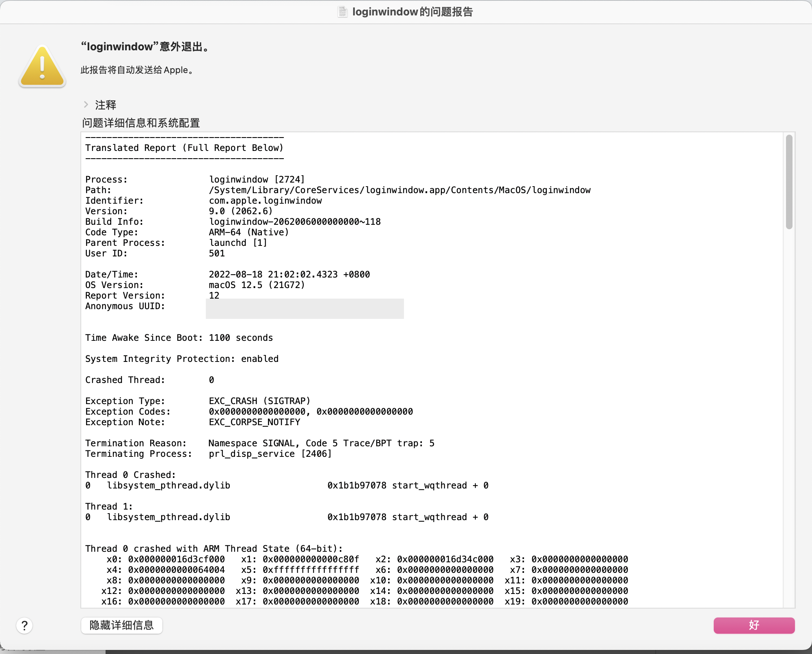Click the window title loginwindow的问题报告
Screen dimensions: 812x654
point(412,12)
